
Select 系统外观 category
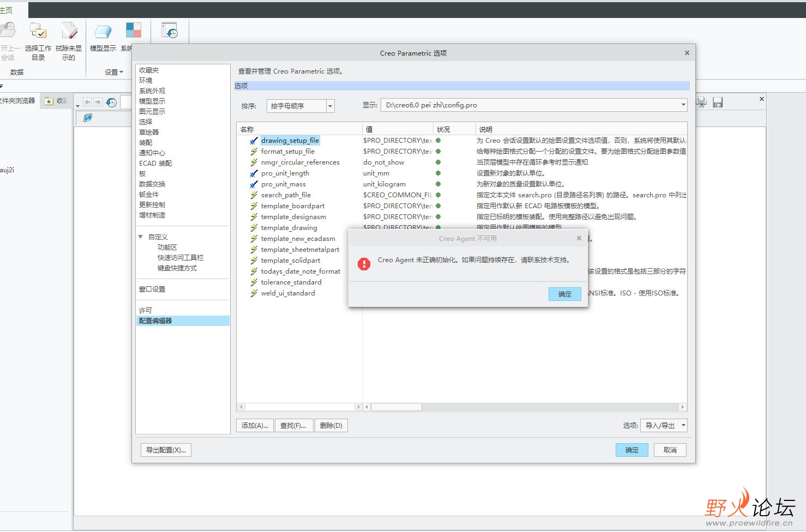pos(152,91)
